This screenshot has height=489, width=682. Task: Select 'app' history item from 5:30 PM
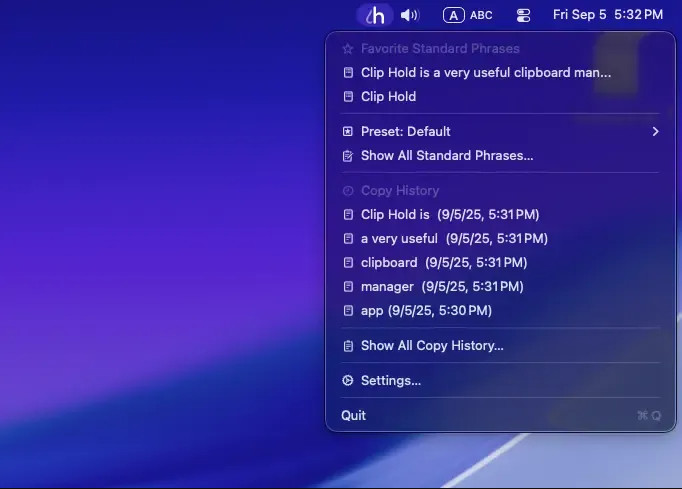tap(501, 310)
